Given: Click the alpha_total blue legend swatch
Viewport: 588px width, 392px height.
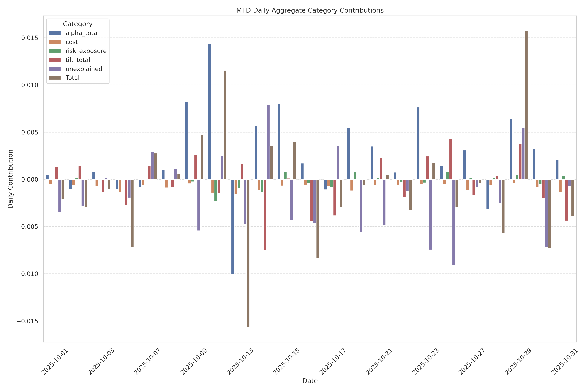Looking at the screenshot, I should click(55, 33).
